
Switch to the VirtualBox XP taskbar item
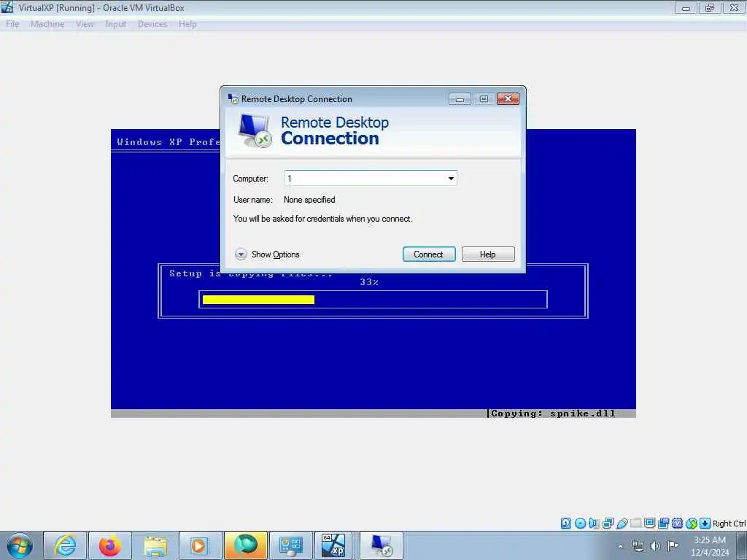click(x=333, y=545)
